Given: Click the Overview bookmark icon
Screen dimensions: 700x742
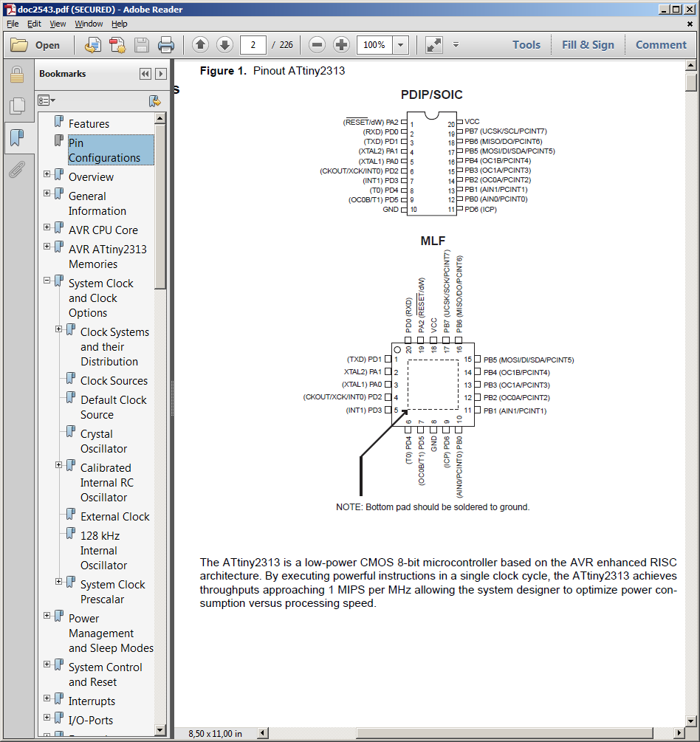Looking at the screenshot, I should [59, 175].
